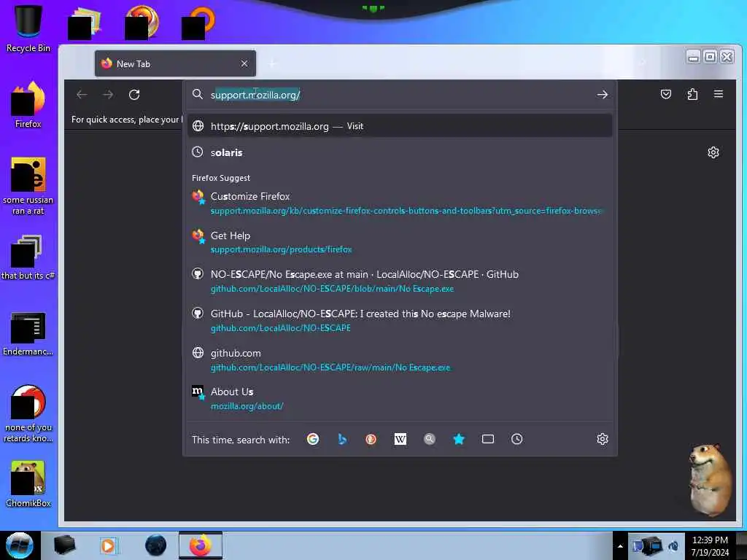Click the search magnifier in the address bar
Screen dimensions: 747x560
197,94
